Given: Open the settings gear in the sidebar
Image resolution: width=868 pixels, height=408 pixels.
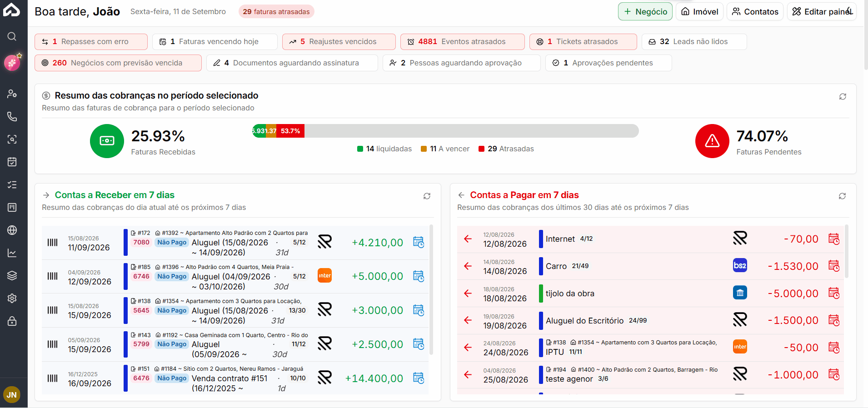Looking at the screenshot, I should (12, 298).
